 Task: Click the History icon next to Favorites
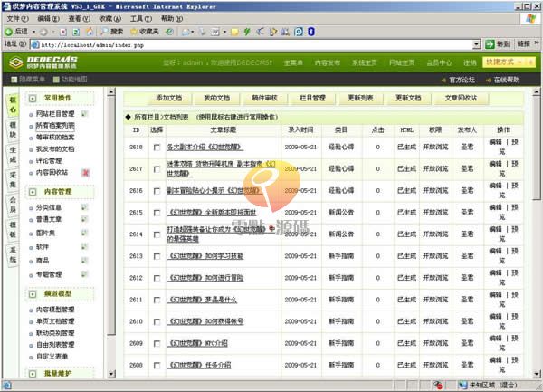tap(169, 32)
